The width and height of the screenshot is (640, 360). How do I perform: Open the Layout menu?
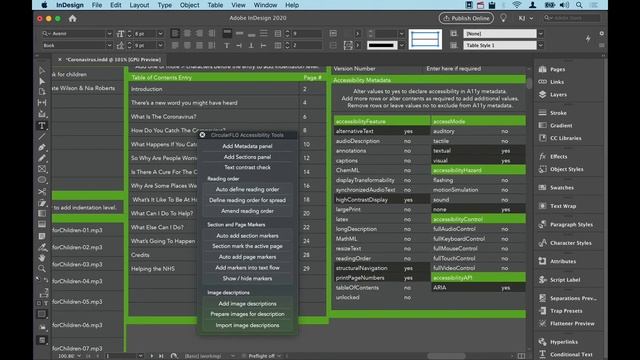[x=139, y=5]
